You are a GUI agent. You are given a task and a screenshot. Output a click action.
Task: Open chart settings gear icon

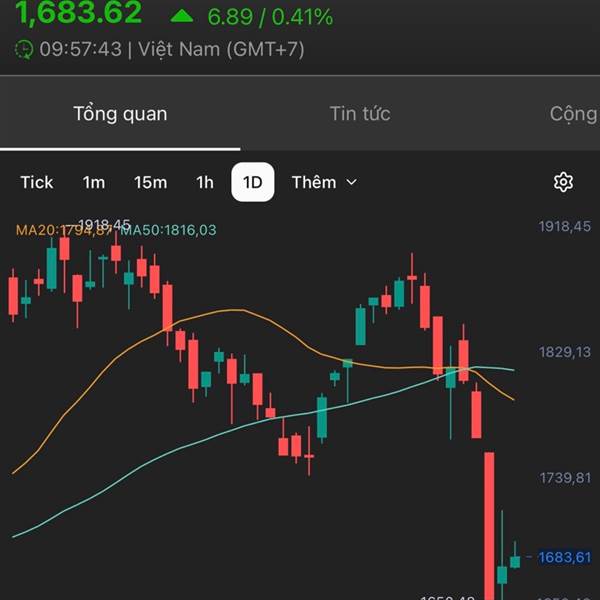(x=563, y=182)
